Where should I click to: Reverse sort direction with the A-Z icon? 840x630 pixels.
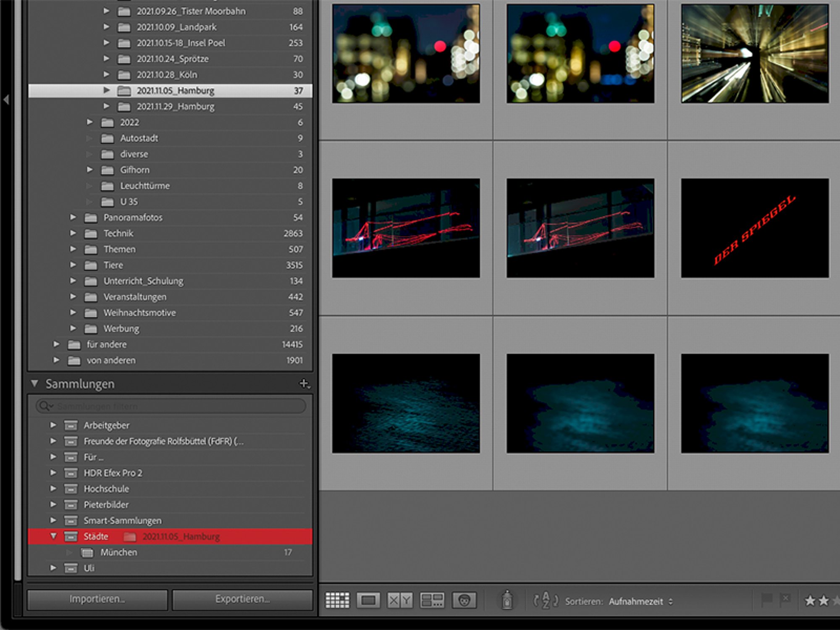click(546, 601)
